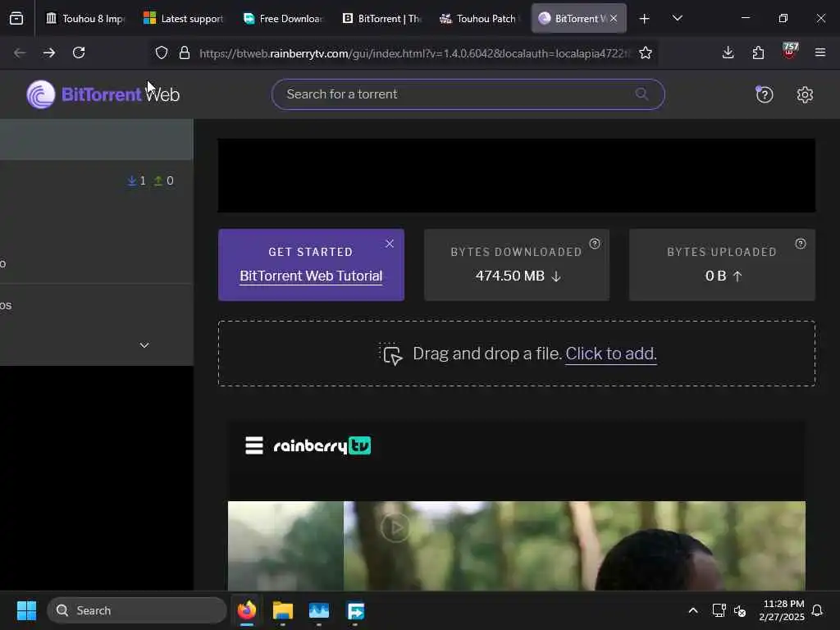Screen dimensions: 840x630
Task: Click the BitTorrent Web logo
Action: 103,94
